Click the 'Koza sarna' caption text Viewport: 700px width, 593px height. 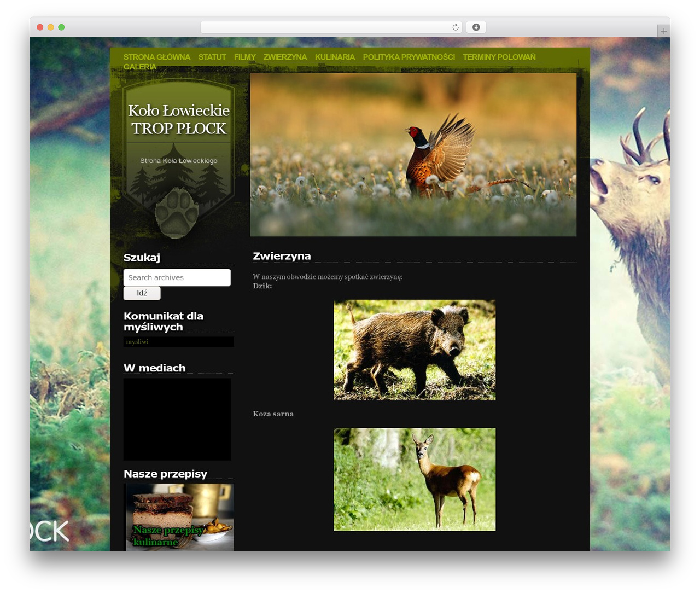pyautogui.click(x=273, y=414)
